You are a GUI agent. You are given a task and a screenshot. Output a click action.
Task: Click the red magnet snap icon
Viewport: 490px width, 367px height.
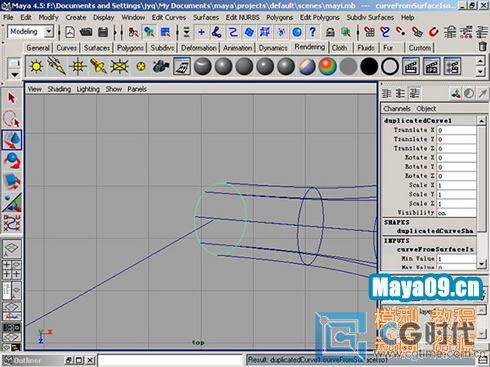tap(433, 32)
